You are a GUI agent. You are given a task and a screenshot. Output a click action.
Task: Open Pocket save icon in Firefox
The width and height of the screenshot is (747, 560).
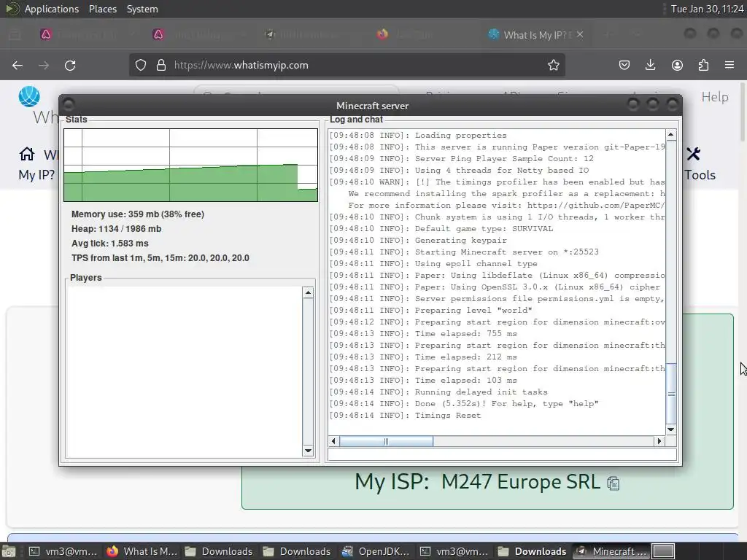coord(624,65)
